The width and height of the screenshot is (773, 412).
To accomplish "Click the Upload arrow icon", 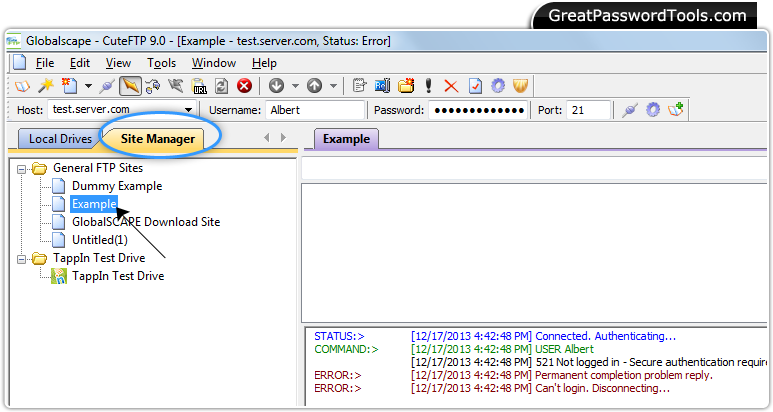I will pos(315,86).
